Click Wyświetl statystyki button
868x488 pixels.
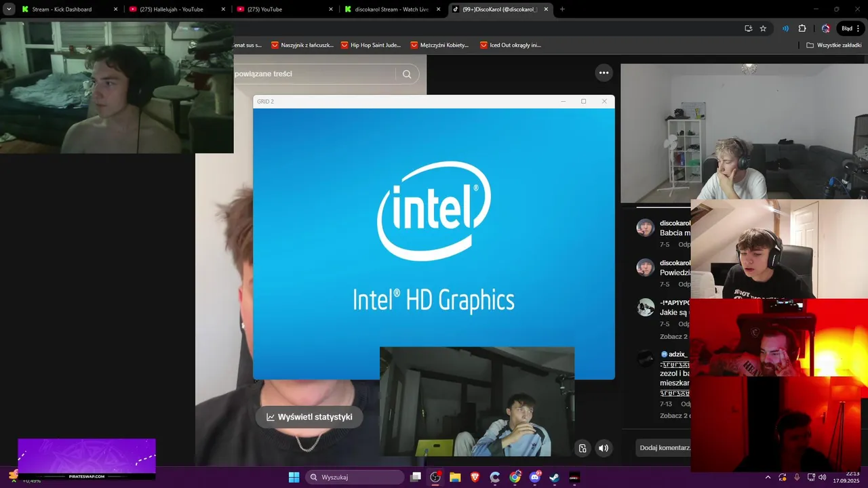click(309, 417)
